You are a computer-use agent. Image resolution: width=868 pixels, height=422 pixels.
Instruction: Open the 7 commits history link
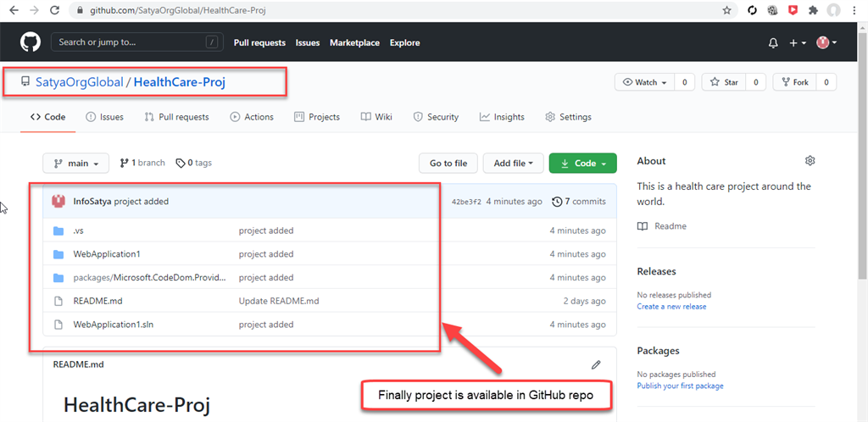(x=579, y=202)
